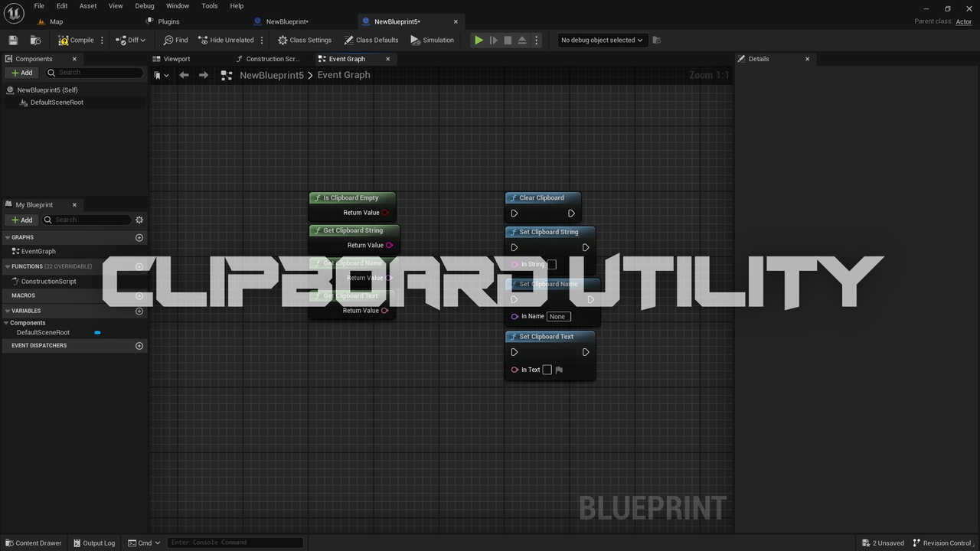Add a new event dispatcher
The height and width of the screenshot is (551, 980).
[x=139, y=346]
